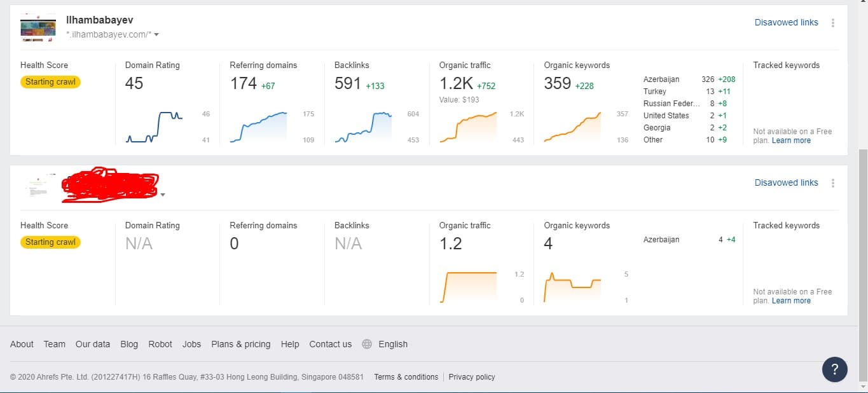The width and height of the screenshot is (868, 393).
Task: Select the Georgia keywords row
Action: [689, 128]
